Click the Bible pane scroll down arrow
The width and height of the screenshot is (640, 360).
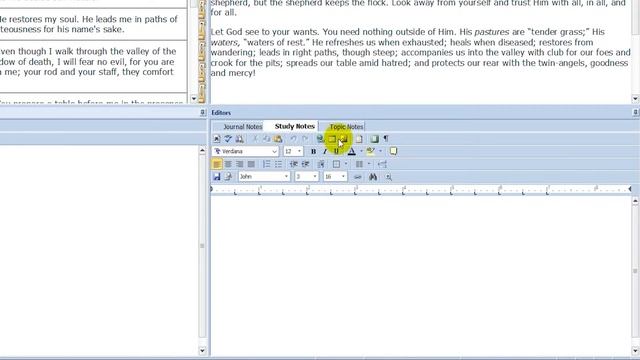194,99
